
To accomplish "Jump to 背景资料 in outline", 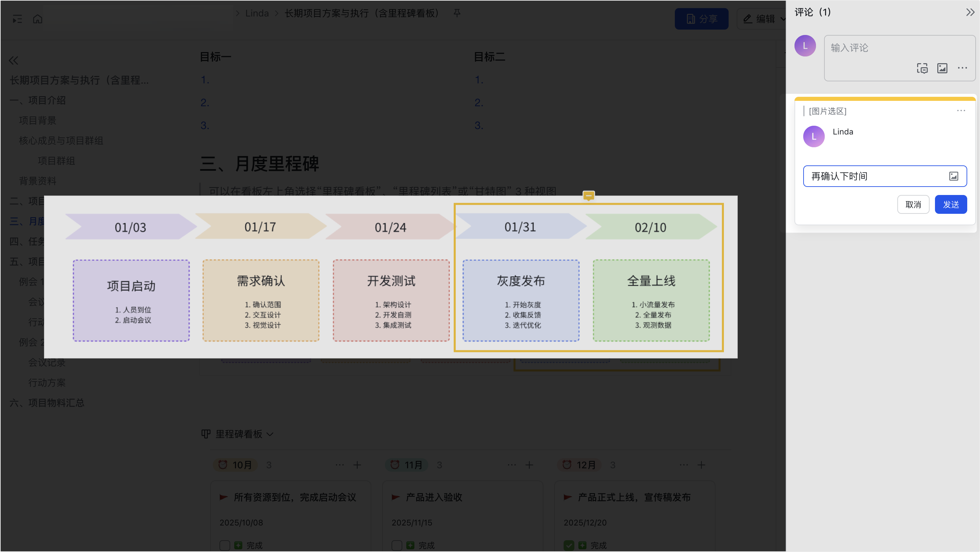I will coord(38,181).
